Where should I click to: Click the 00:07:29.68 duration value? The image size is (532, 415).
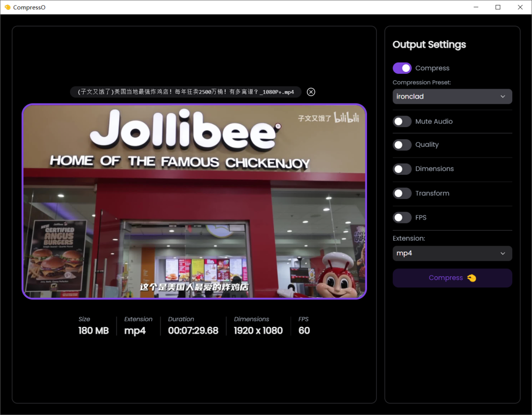193,331
